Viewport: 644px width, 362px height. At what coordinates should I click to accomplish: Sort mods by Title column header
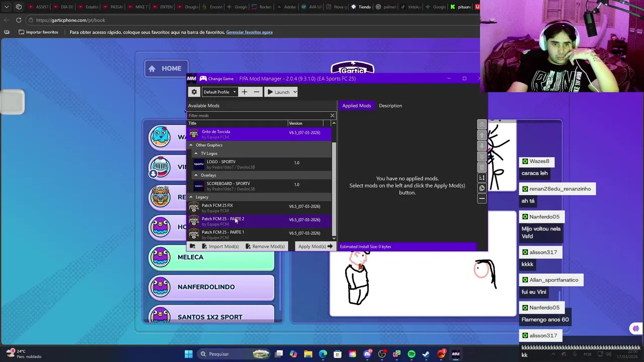(x=237, y=123)
